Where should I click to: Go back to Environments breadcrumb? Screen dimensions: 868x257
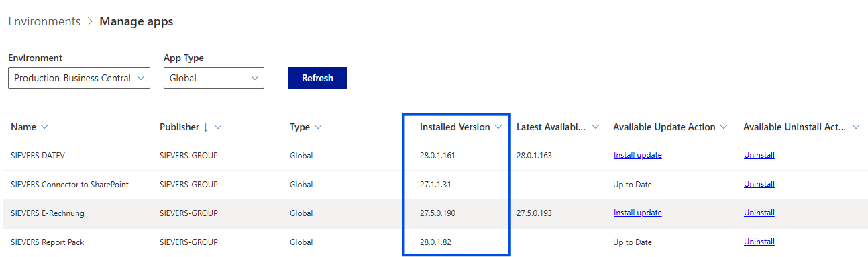(44, 21)
